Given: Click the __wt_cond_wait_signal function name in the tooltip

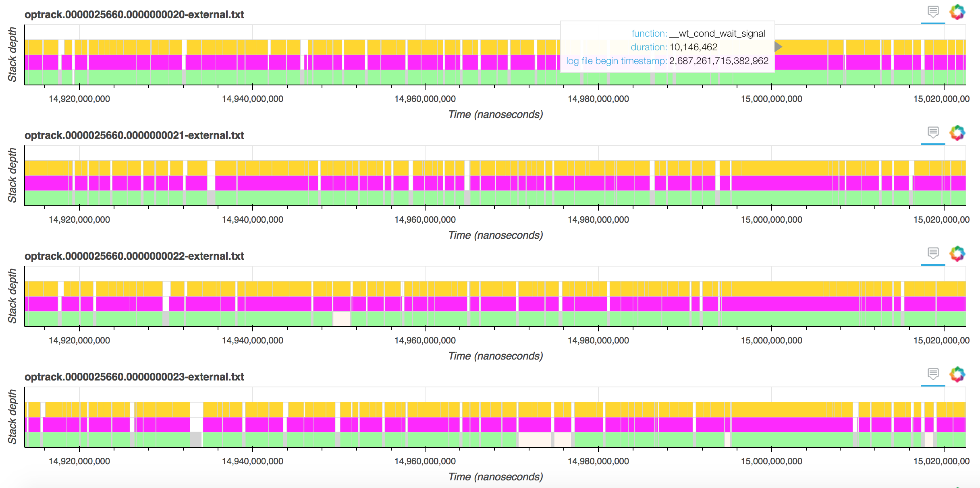Looking at the screenshot, I should (x=717, y=33).
